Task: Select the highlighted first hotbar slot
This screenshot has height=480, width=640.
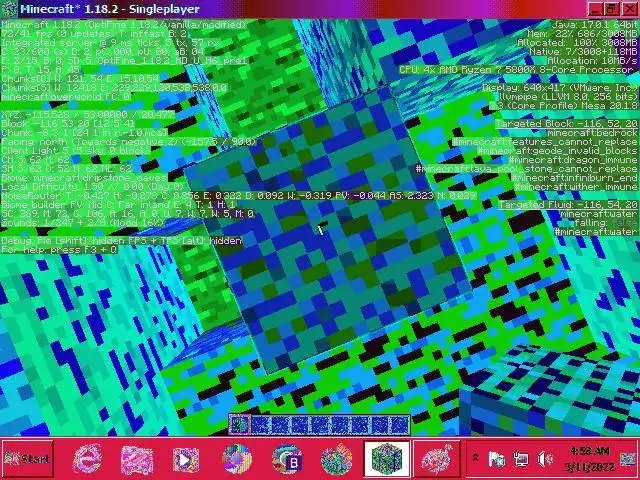Action: pos(240,425)
